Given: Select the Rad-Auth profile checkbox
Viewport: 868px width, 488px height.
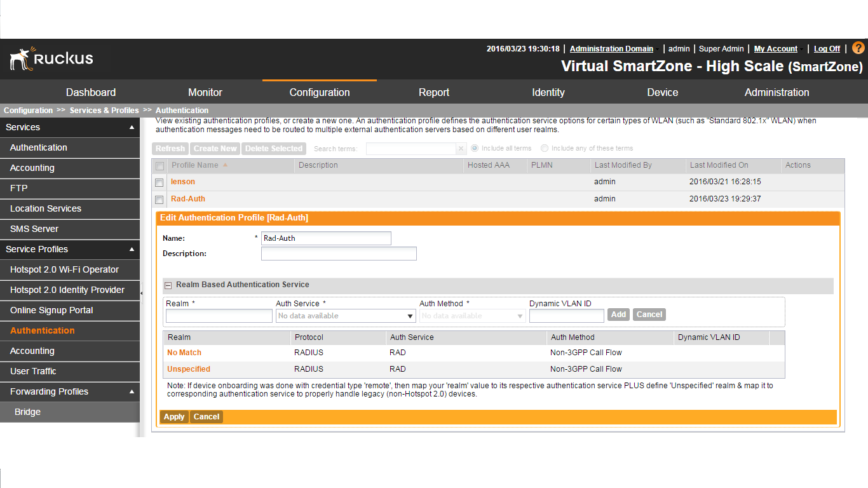Looking at the screenshot, I should [x=159, y=200].
